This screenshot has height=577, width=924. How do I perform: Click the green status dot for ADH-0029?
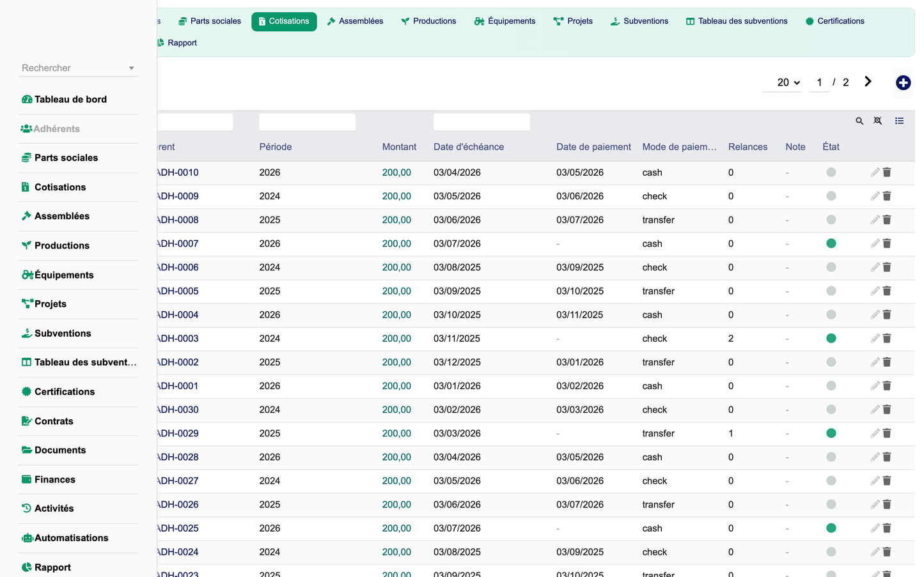(x=831, y=433)
